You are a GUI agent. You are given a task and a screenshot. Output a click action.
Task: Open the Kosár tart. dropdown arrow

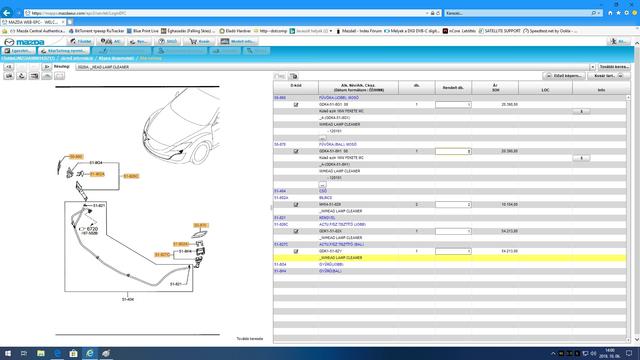(x=620, y=76)
